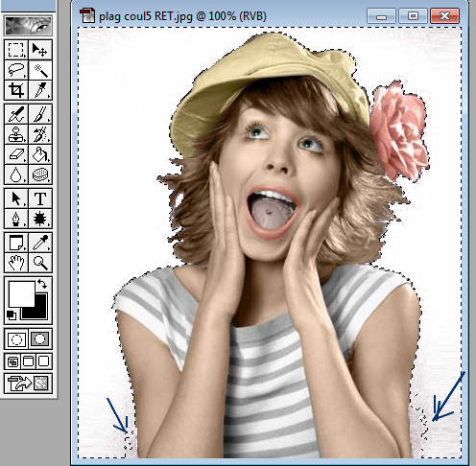
Task: Choose the Eyedropper tool
Action: 40,243
